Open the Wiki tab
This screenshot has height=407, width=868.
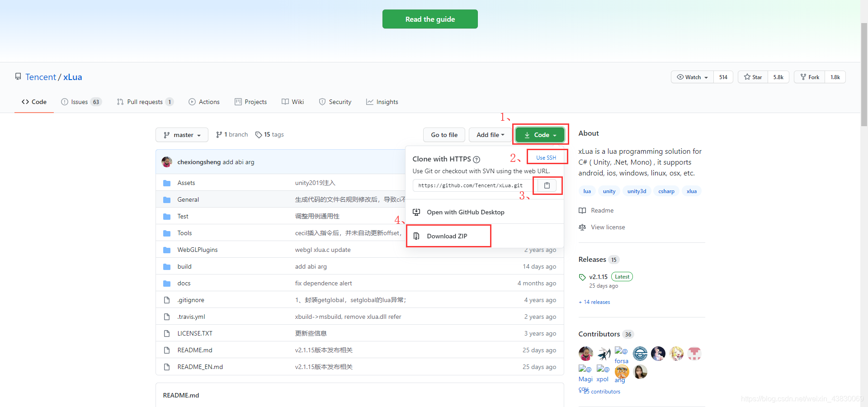click(x=292, y=102)
